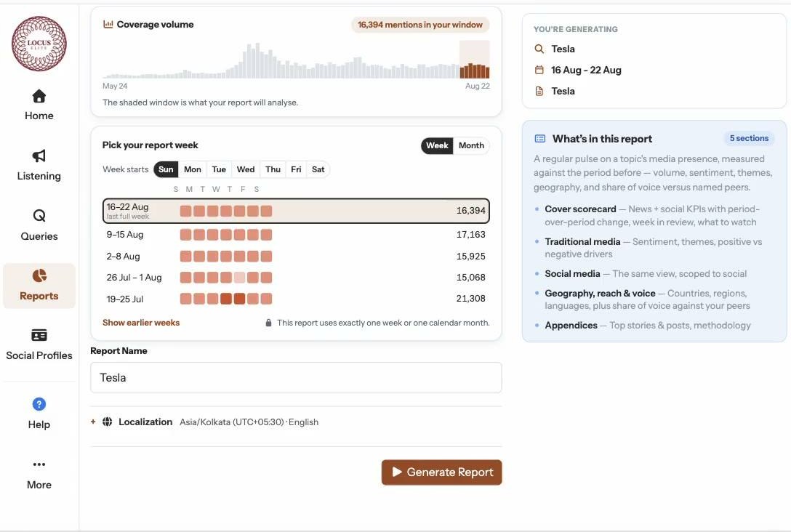Click the lock icon near the report note

click(x=268, y=323)
